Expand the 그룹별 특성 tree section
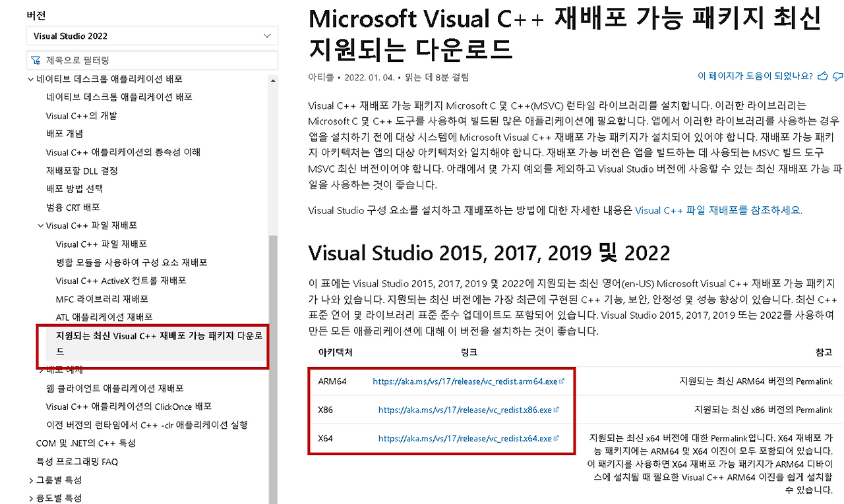Screen dimensions: 844x504 pos(30,480)
